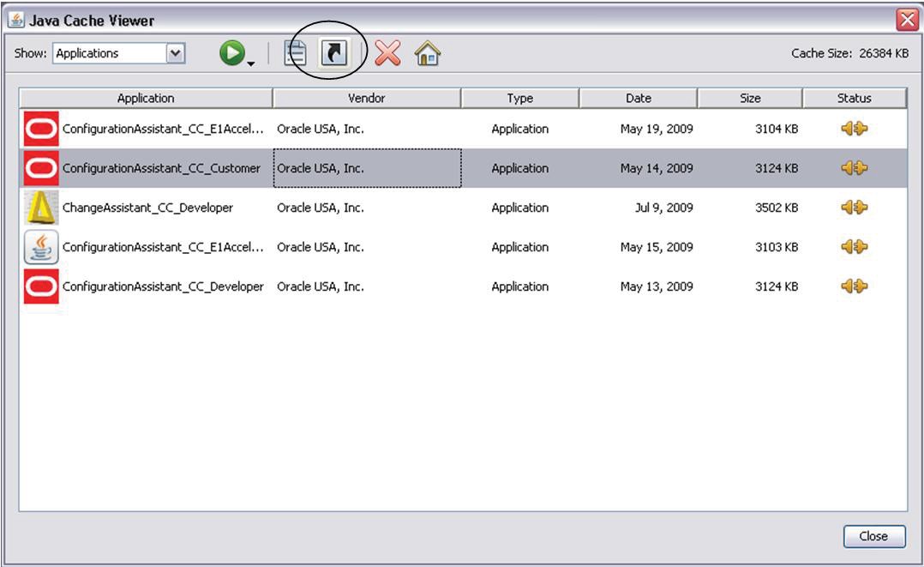Select Java cup icon of May 15 row
Screen dimensions: 924x567
[x=41, y=247]
